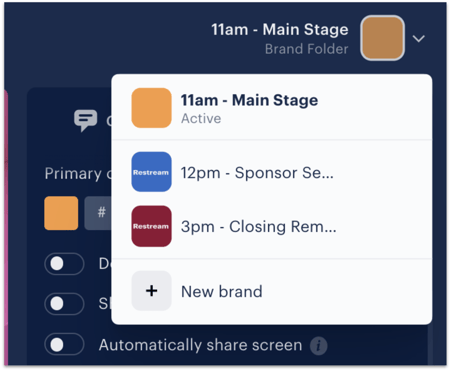Click the Primary color label
453x371 pixels.
(78, 174)
